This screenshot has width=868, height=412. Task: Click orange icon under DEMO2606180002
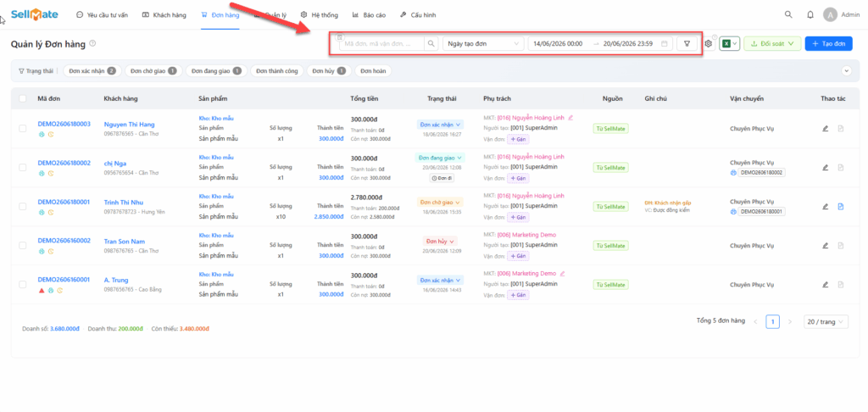(x=51, y=173)
